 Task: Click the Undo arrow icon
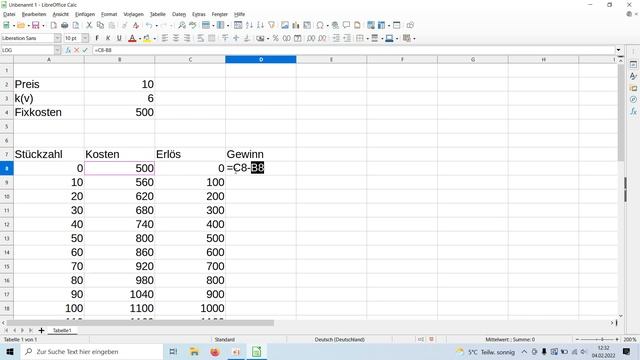(x=149, y=25)
